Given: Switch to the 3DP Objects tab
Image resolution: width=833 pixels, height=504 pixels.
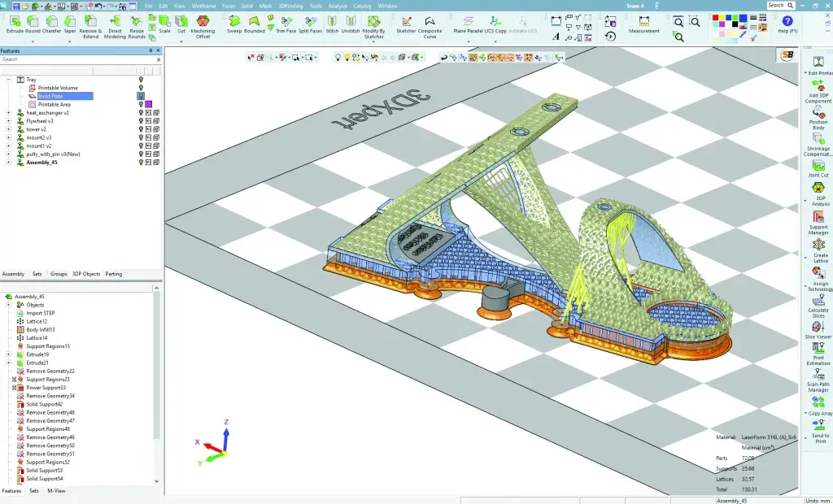Looking at the screenshot, I should (x=85, y=274).
